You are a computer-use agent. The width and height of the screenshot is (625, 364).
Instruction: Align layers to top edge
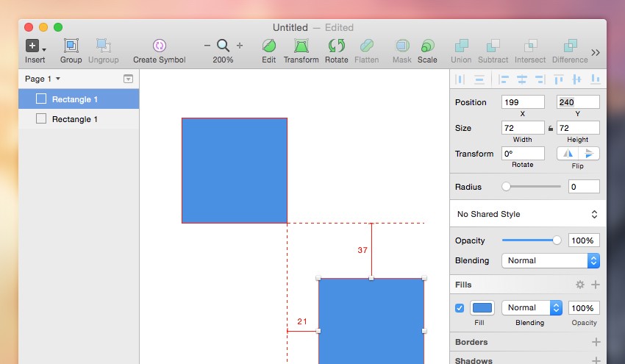558,79
